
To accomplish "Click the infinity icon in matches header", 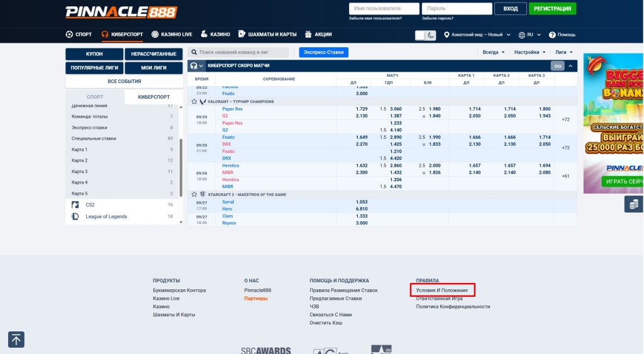I will pyautogui.click(x=557, y=66).
